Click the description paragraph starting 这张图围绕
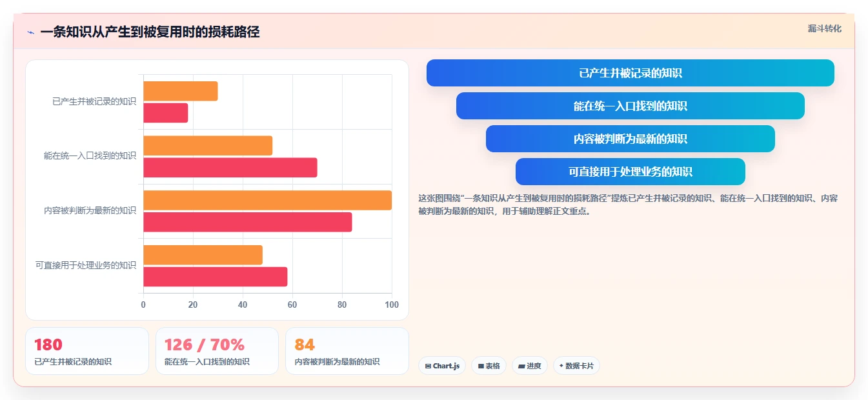The height and width of the screenshot is (400, 868). coord(628,205)
